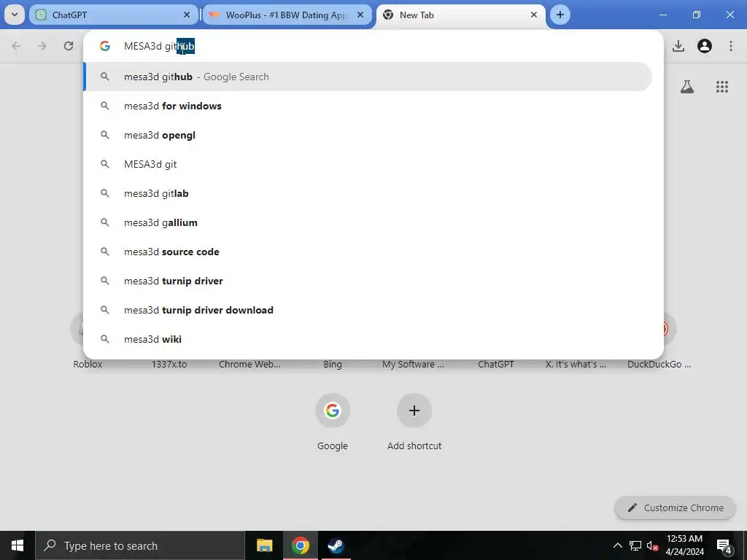The image size is (747, 560).
Task: Close the New Tab tab
Action: coord(533,15)
